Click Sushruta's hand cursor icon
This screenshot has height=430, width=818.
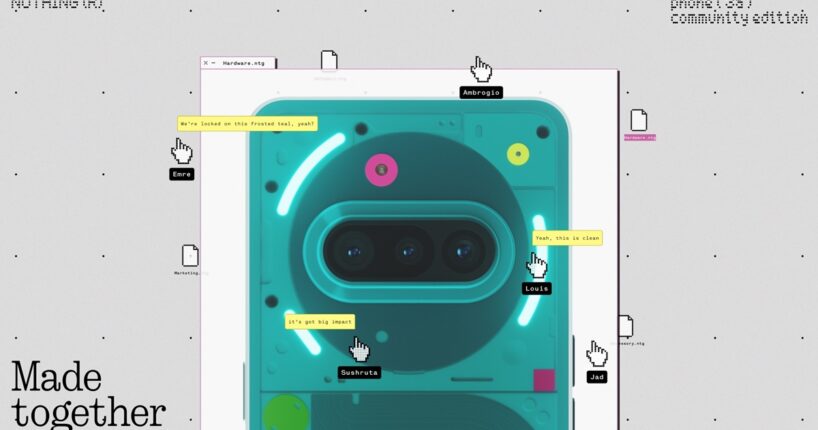click(x=359, y=349)
